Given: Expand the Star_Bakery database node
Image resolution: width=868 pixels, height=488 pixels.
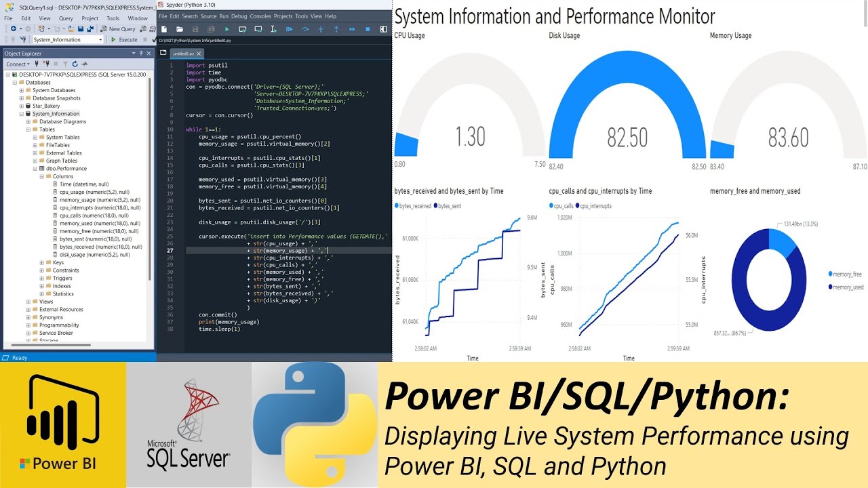Looking at the screenshot, I should [22, 106].
